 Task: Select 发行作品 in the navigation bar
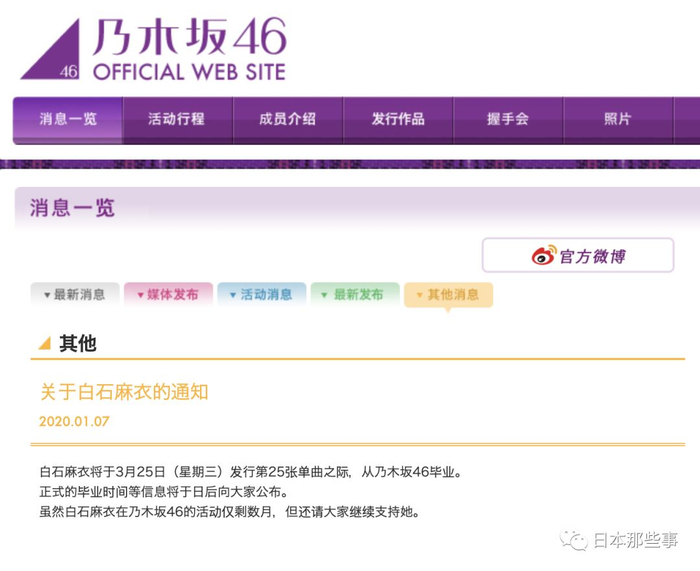(x=398, y=120)
